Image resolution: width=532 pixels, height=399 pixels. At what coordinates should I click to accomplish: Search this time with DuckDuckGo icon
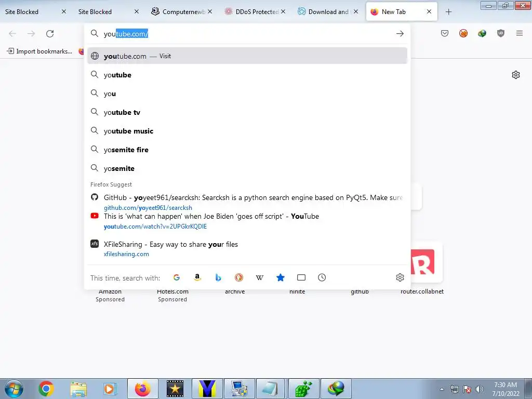pyautogui.click(x=239, y=277)
